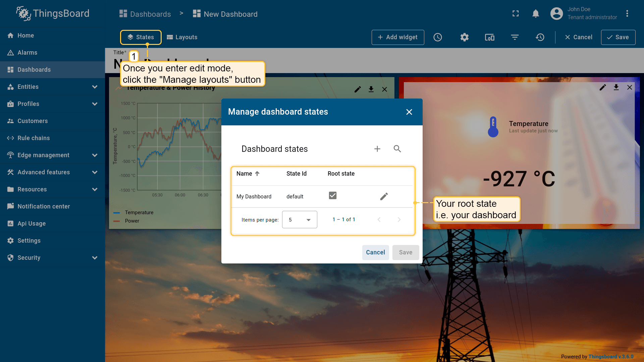Open the three-dot user menu
The image size is (644, 362).
coord(627,13)
